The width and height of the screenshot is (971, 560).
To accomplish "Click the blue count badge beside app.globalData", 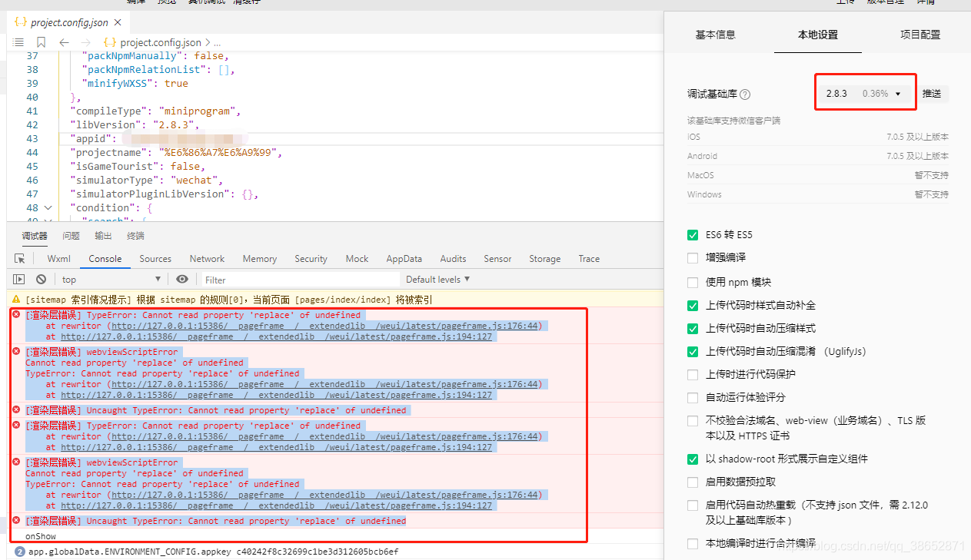I will (20, 552).
